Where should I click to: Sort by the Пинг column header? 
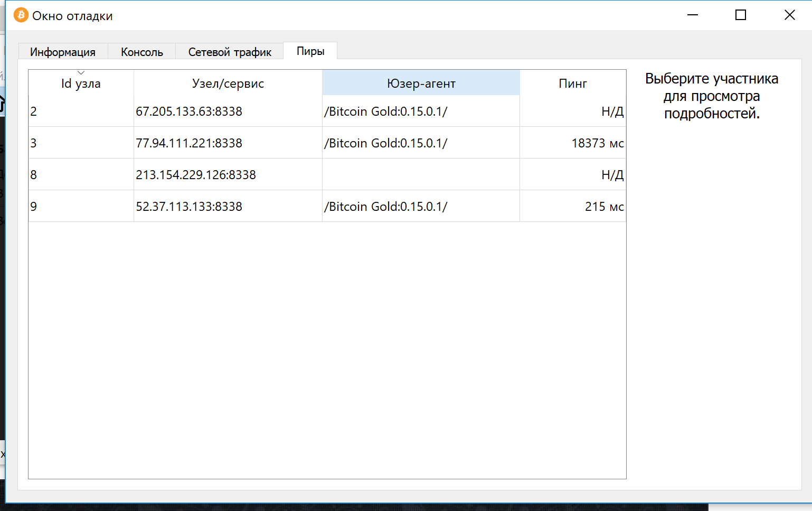(573, 83)
